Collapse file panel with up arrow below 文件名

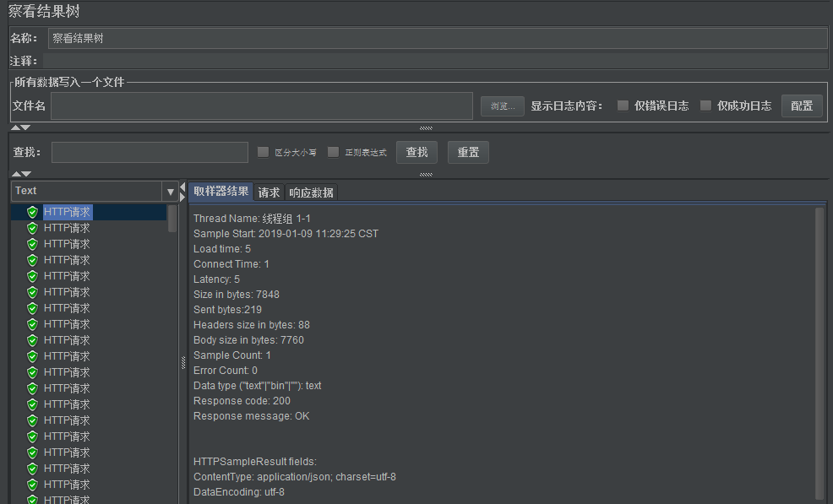(16, 127)
